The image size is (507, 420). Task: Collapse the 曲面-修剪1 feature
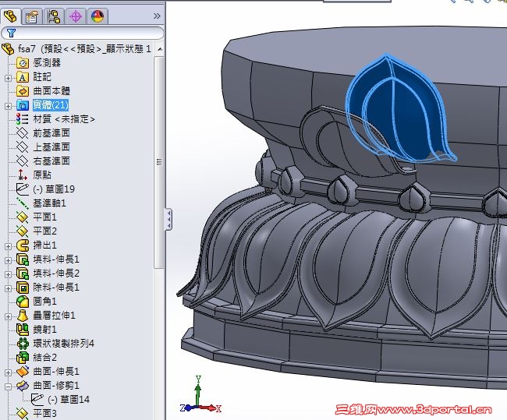point(8,386)
